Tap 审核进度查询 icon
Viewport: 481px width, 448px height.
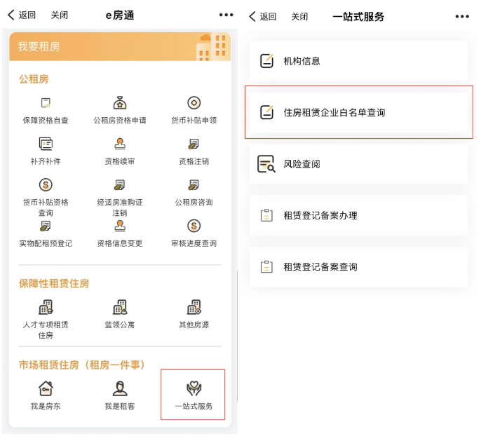(194, 226)
